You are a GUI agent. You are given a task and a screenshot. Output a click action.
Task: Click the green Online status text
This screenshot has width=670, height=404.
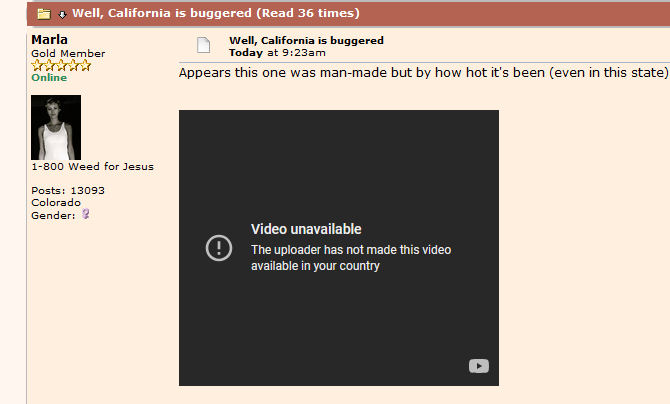[x=49, y=77]
